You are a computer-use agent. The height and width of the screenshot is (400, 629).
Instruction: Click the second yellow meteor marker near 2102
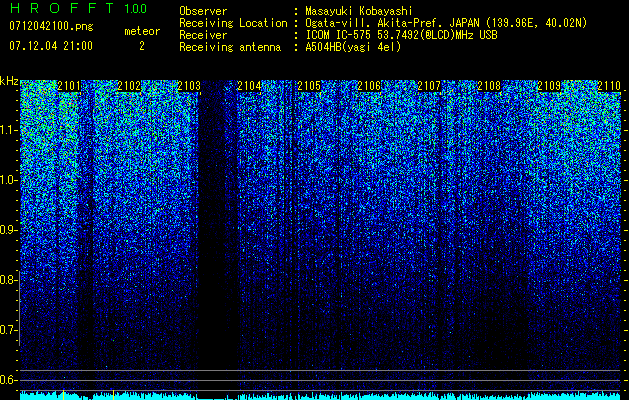(114, 394)
